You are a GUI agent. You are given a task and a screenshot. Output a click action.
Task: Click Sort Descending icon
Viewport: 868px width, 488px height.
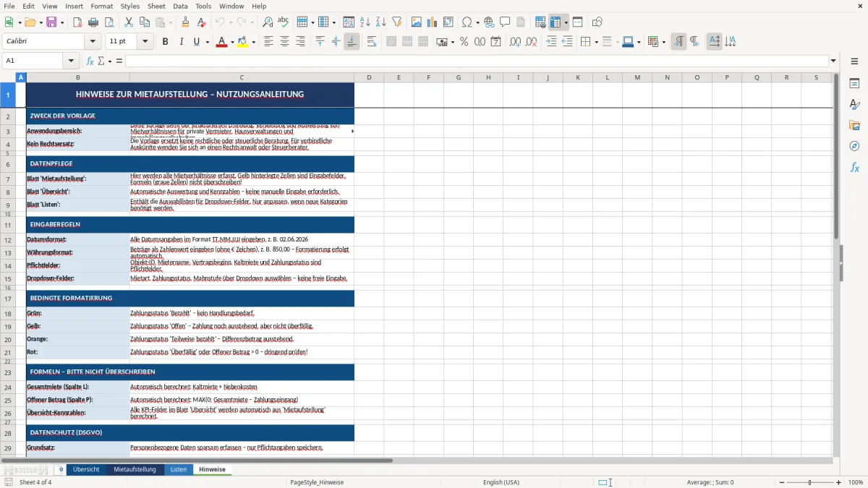click(380, 22)
